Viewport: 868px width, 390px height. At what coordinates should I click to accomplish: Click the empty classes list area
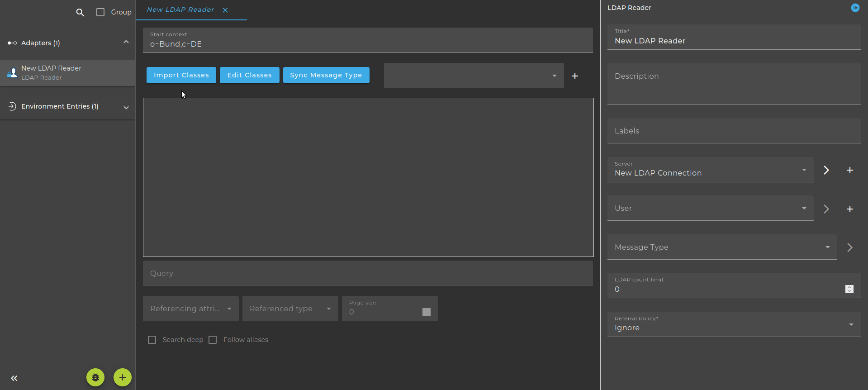(368, 177)
